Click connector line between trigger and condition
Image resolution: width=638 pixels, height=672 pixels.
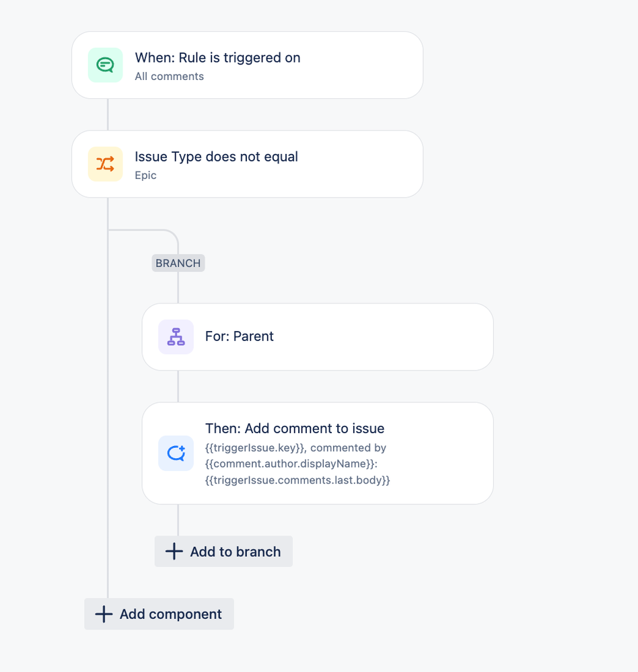click(108, 114)
